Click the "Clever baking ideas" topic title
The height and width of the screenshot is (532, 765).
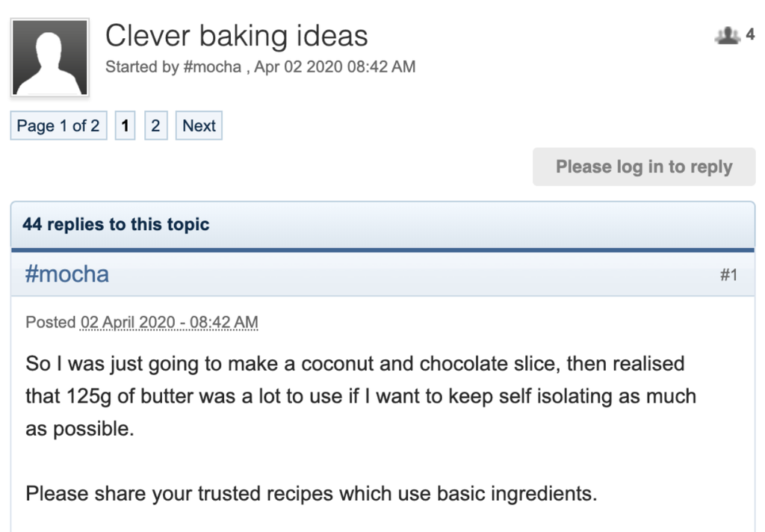[236, 36]
